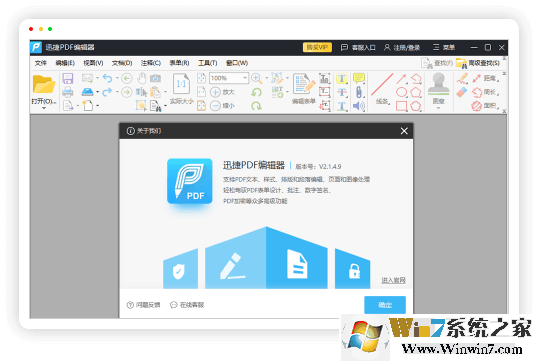This screenshot has width=539, height=363.
Task: Open the Comments menu (C)
Action: tap(151, 63)
